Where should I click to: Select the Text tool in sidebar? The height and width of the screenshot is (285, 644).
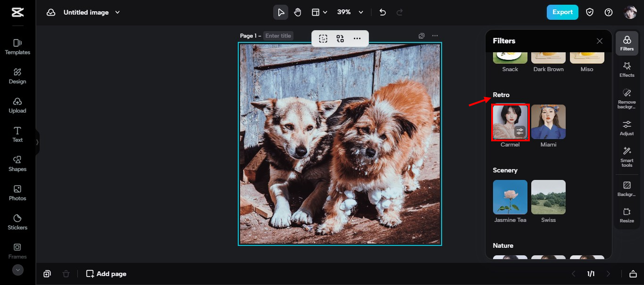tap(18, 134)
